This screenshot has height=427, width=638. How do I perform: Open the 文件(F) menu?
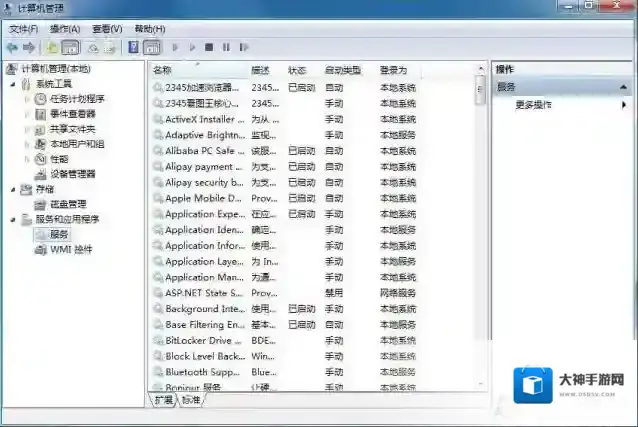24,29
